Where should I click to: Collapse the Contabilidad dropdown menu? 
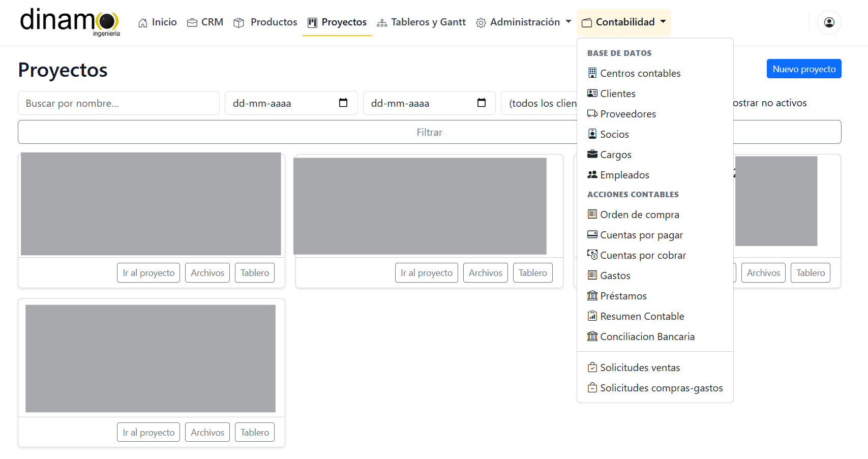tap(624, 22)
